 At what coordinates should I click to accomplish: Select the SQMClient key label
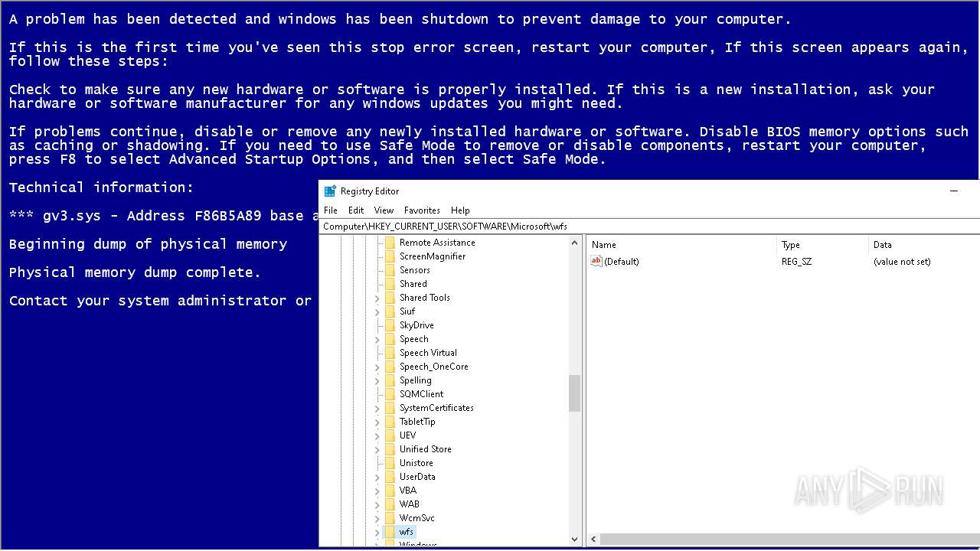(421, 394)
